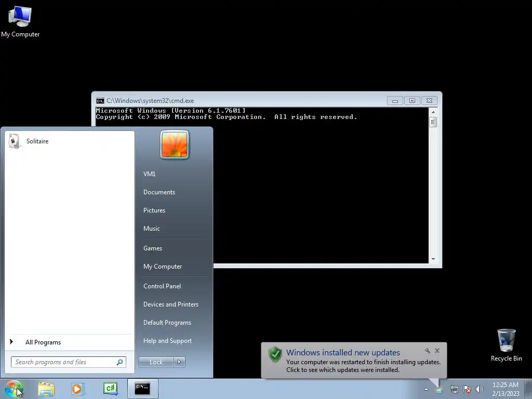Image resolution: width=532 pixels, height=399 pixels.
Task: Select the Recycle Bin desktop icon
Action: 506,345
